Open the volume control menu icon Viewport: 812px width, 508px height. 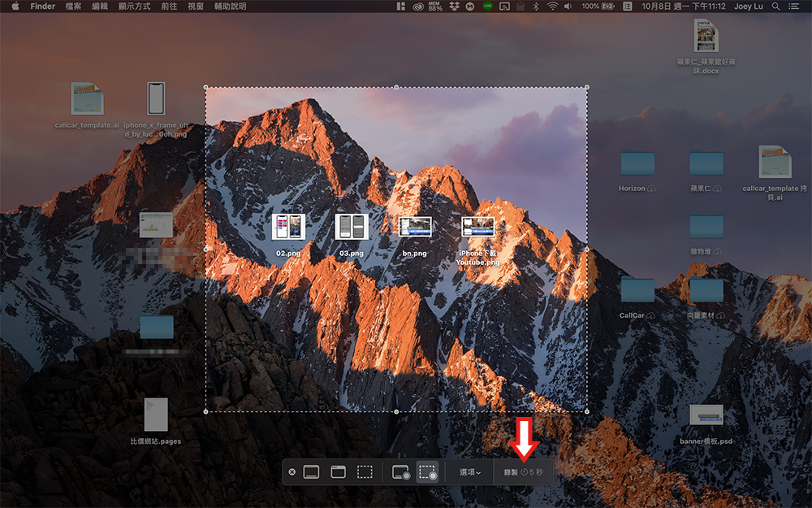568,7
